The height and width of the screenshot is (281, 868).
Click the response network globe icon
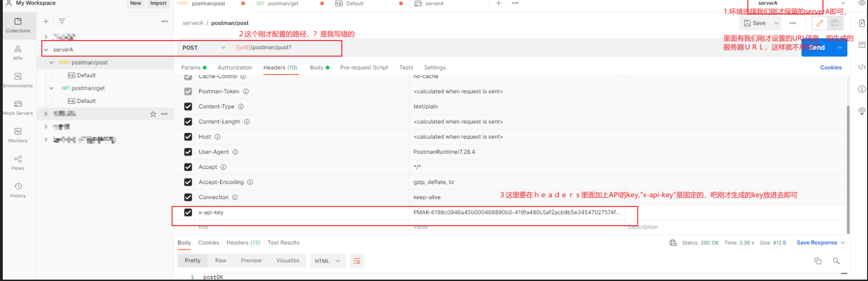point(673,243)
